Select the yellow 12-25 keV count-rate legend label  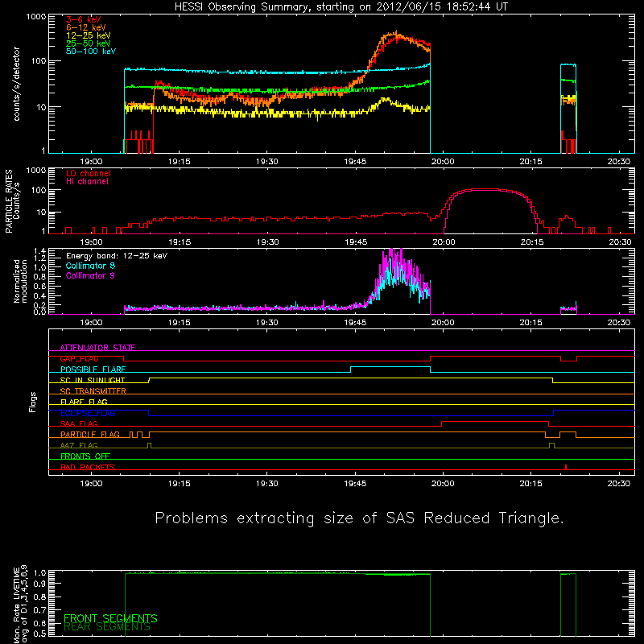click(x=88, y=35)
